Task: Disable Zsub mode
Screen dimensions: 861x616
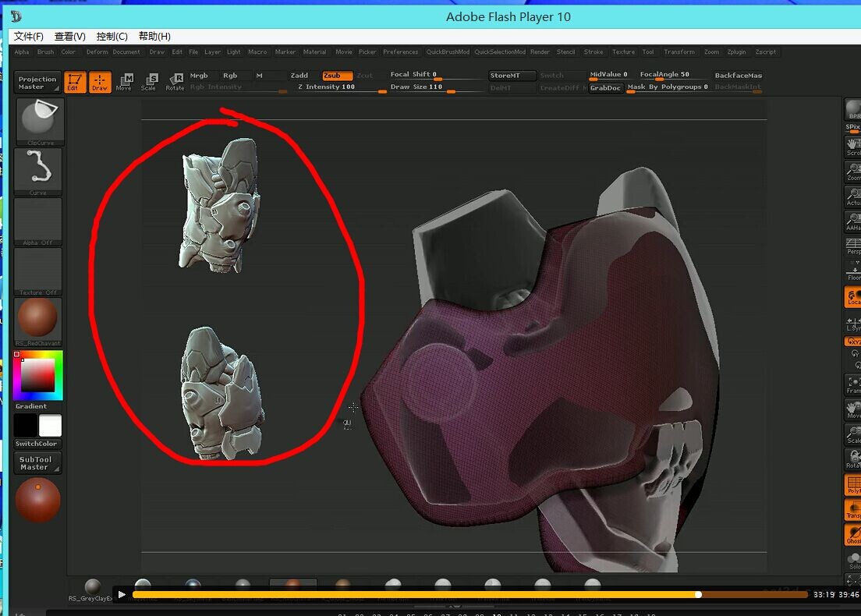Action: (x=337, y=76)
